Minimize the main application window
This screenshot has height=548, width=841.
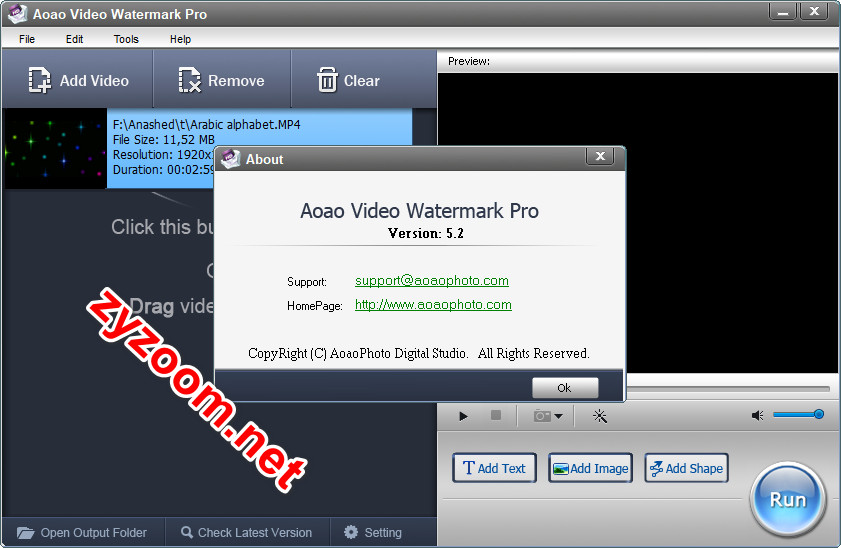783,11
